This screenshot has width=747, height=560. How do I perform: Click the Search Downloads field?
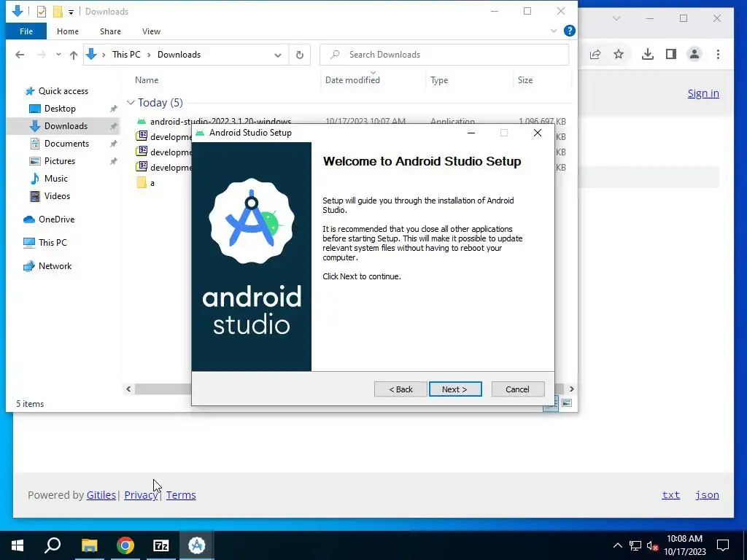click(x=444, y=55)
